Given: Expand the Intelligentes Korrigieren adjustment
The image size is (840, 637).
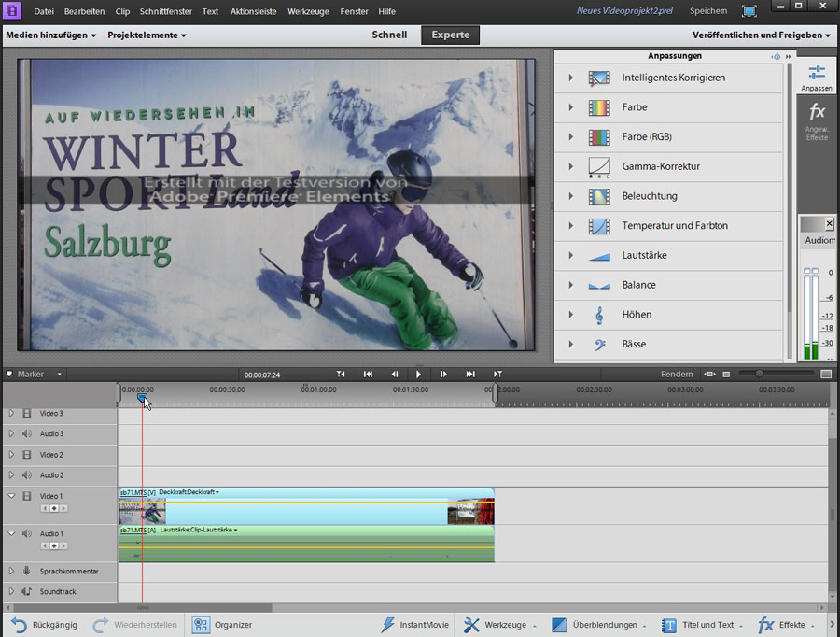Looking at the screenshot, I should coord(571,78).
